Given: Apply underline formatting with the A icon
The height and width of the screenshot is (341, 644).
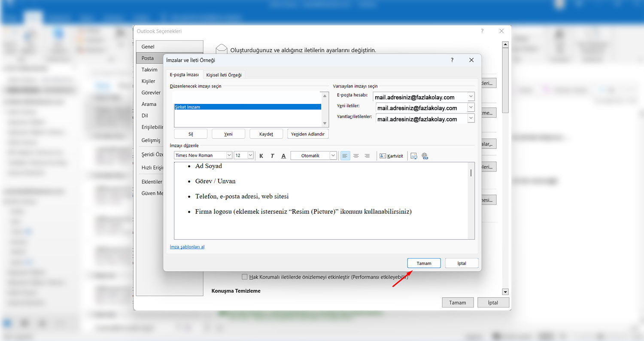Looking at the screenshot, I should point(283,156).
